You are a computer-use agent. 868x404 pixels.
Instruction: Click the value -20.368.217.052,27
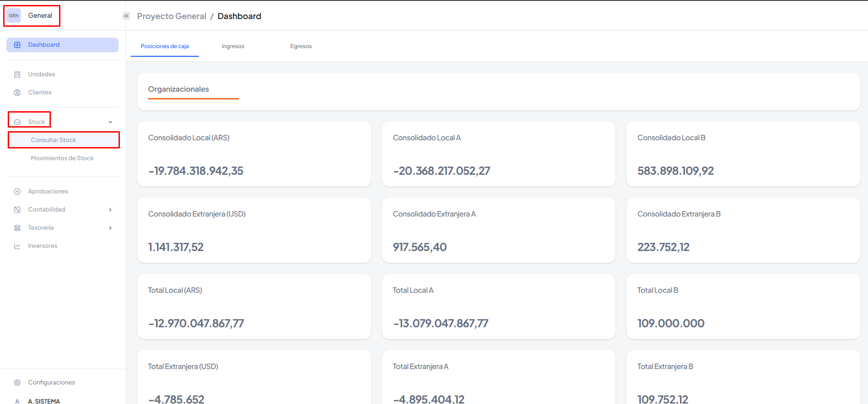pos(441,171)
